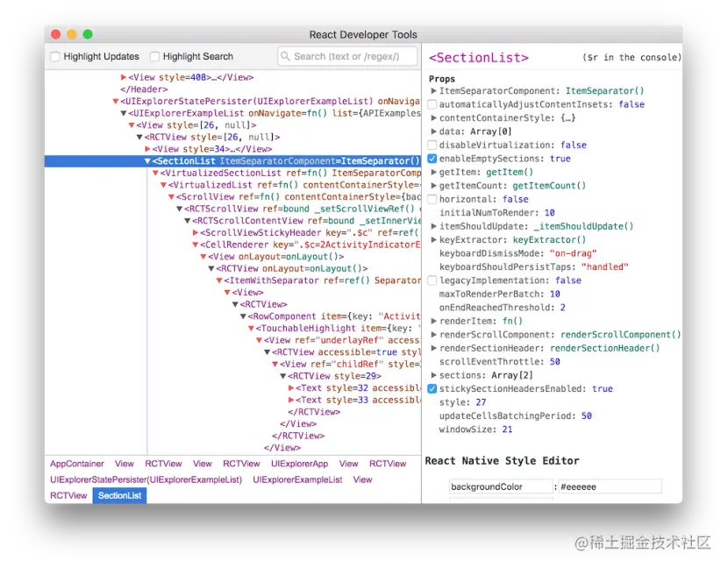Edit updateCellsBatchingPeriod value 50
Image resolution: width=728 pixels, height=568 pixels.
[x=587, y=416]
